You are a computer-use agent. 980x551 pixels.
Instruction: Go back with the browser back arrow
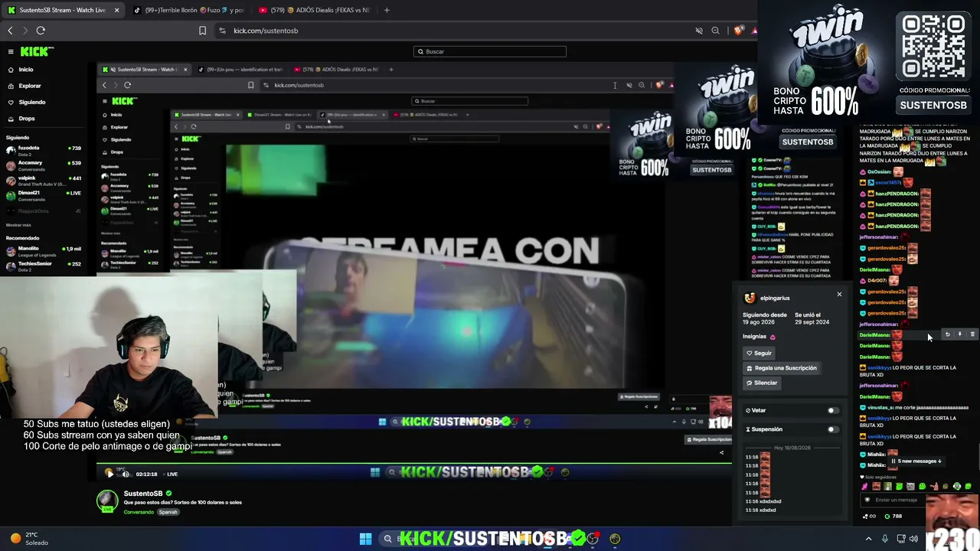click(x=10, y=31)
